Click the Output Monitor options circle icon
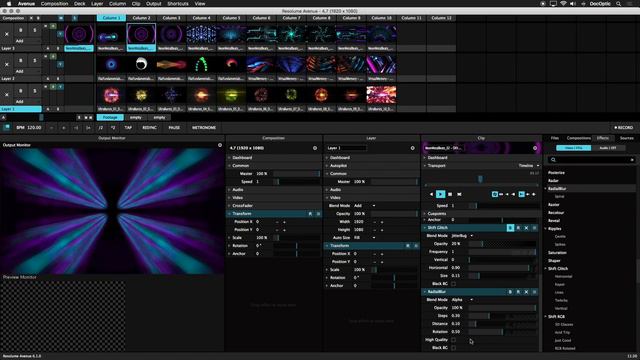 220,145
